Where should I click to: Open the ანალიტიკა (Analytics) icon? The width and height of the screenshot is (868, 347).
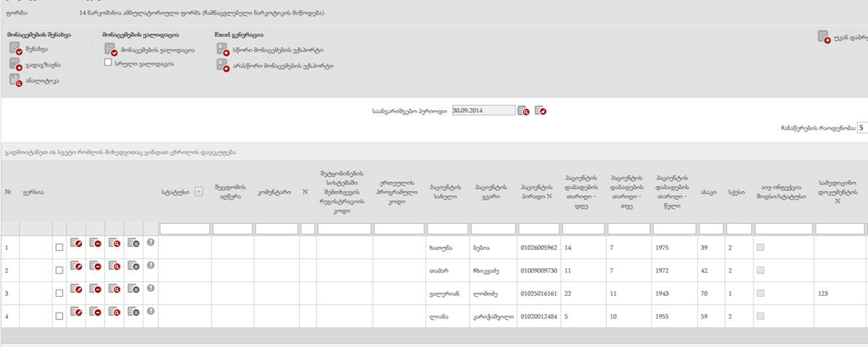tap(15, 81)
